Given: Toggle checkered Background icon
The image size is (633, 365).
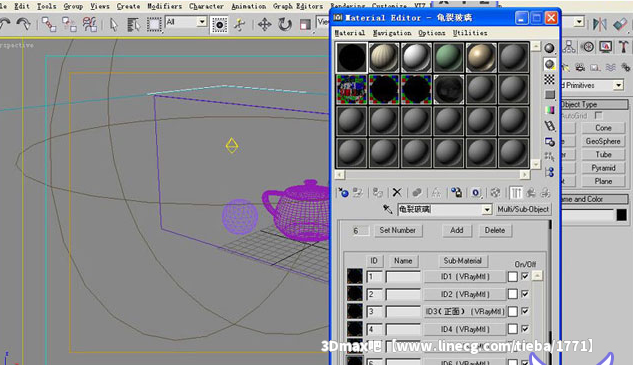Looking at the screenshot, I should (x=549, y=79).
